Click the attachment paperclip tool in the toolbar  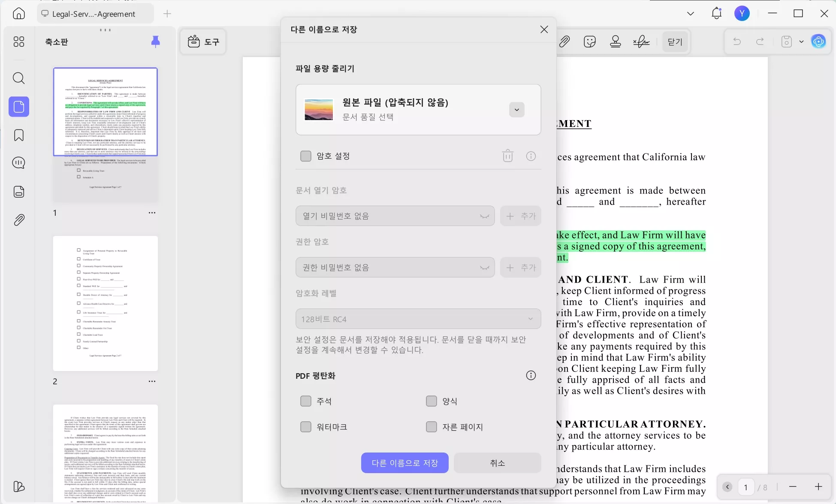(x=565, y=42)
